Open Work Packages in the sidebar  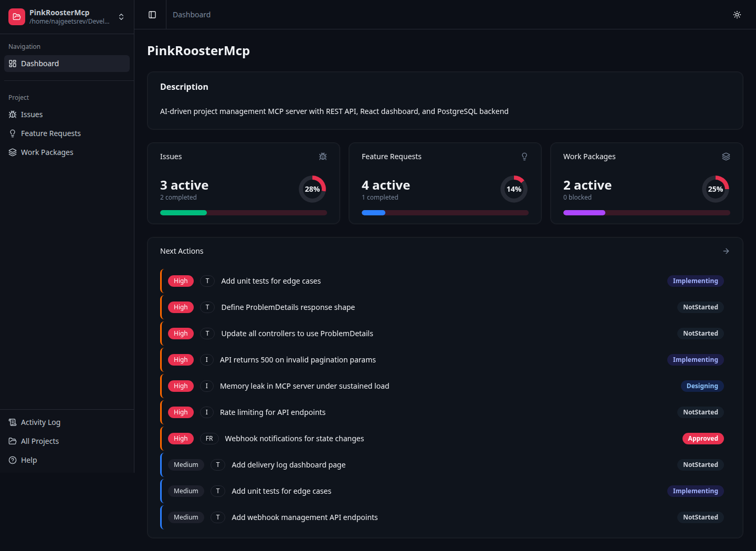pyautogui.click(x=67, y=152)
